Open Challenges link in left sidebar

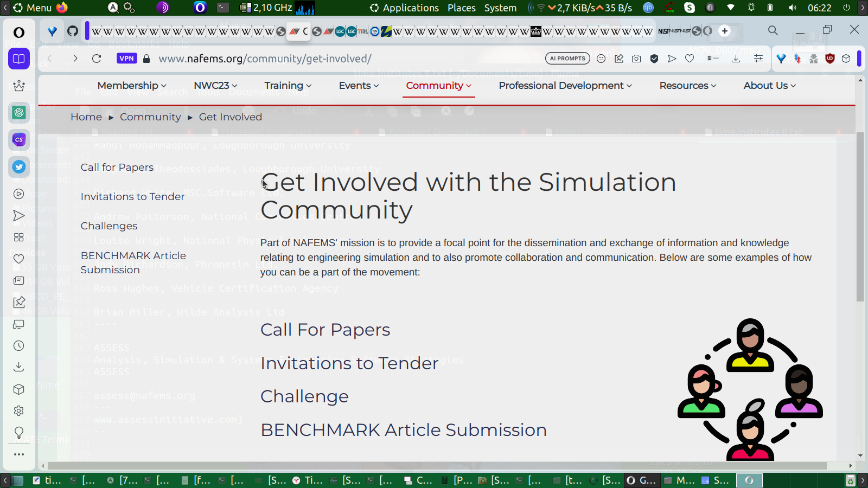[x=109, y=226]
